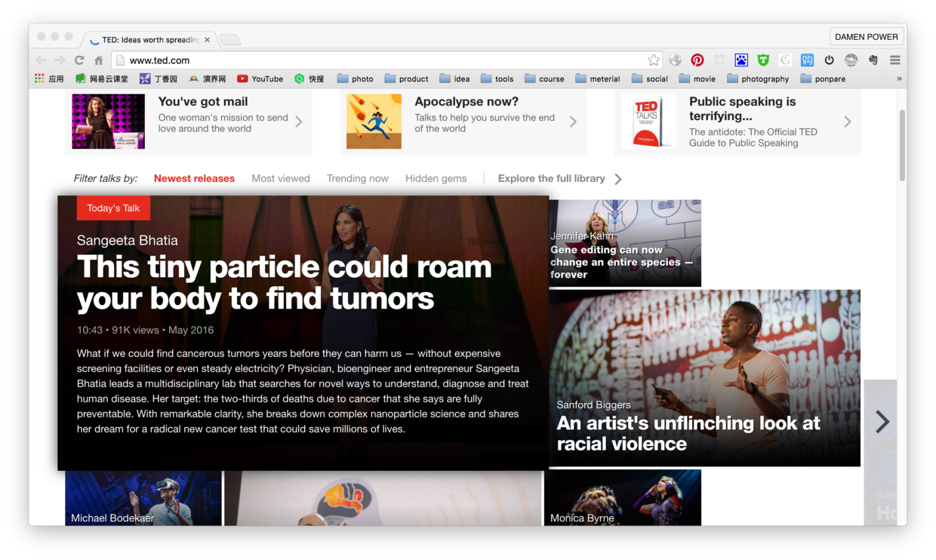The image size is (936, 560).
Task: Click the black power button extension
Action: coord(829,60)
